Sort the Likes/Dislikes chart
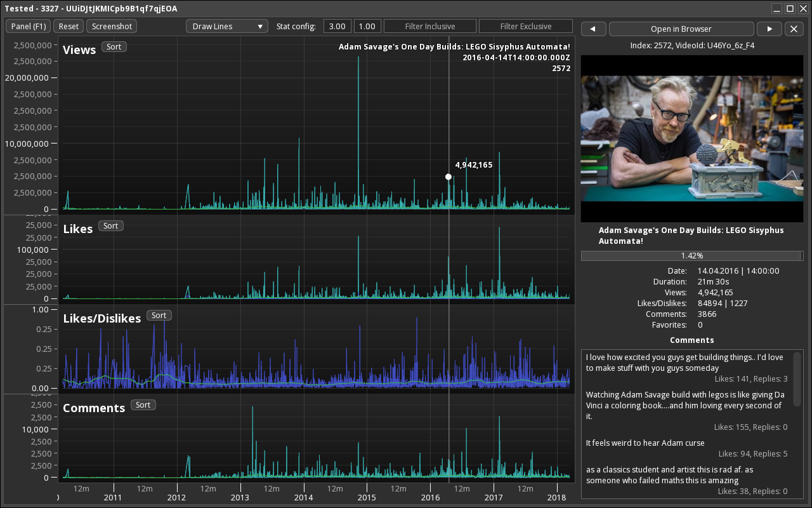812x508 pixels. (159, 316)
